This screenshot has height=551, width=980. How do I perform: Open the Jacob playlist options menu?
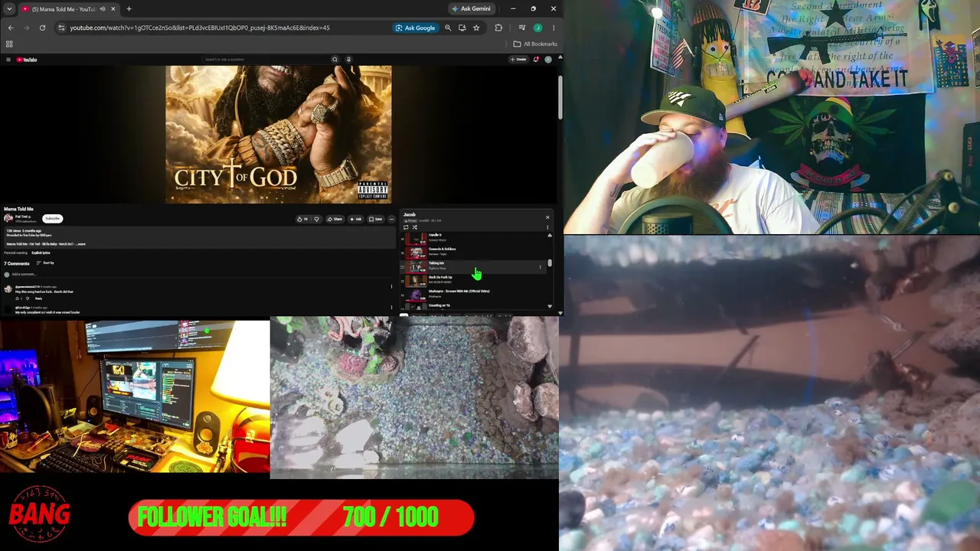547,227
